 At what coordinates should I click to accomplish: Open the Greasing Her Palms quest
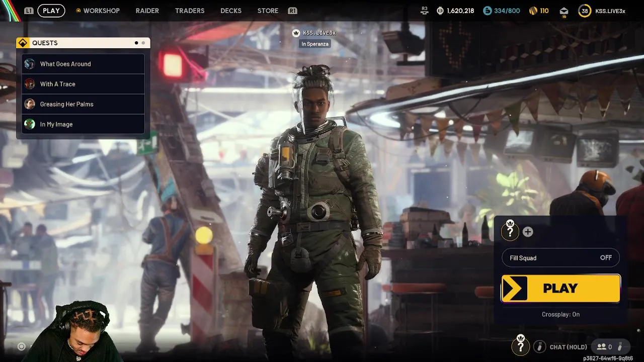pyautogui.click(x=84, y=104)
